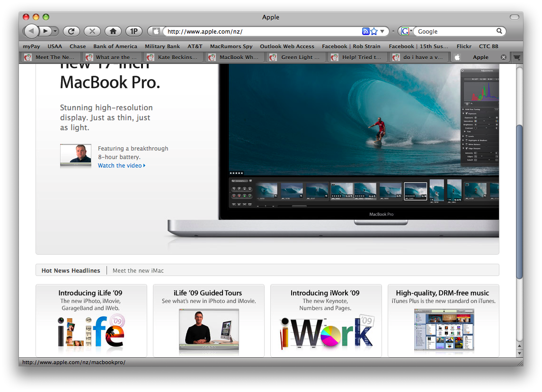Open the myPay bookmark
542x392 pixels.
pyautogui.click(x=31, y=46)
